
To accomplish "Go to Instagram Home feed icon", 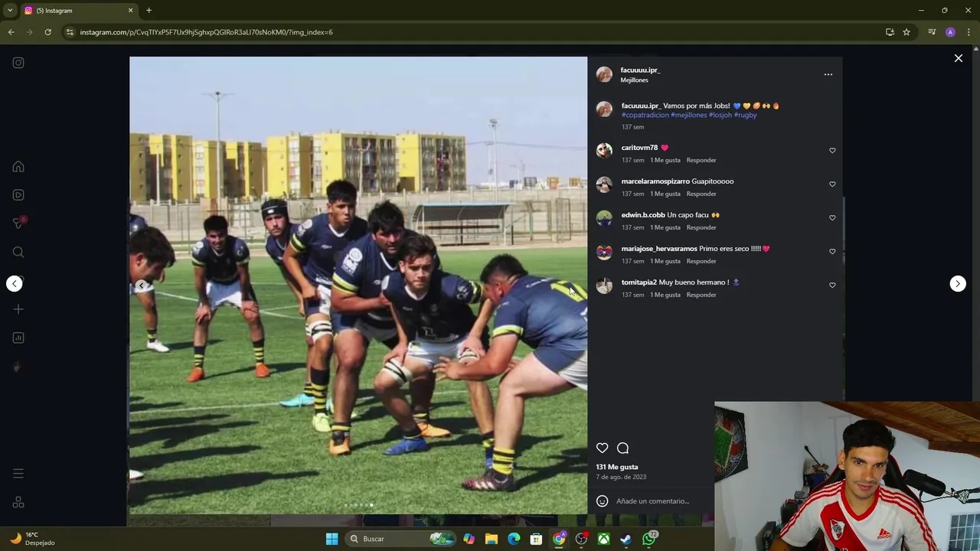I will click(18, 167).
